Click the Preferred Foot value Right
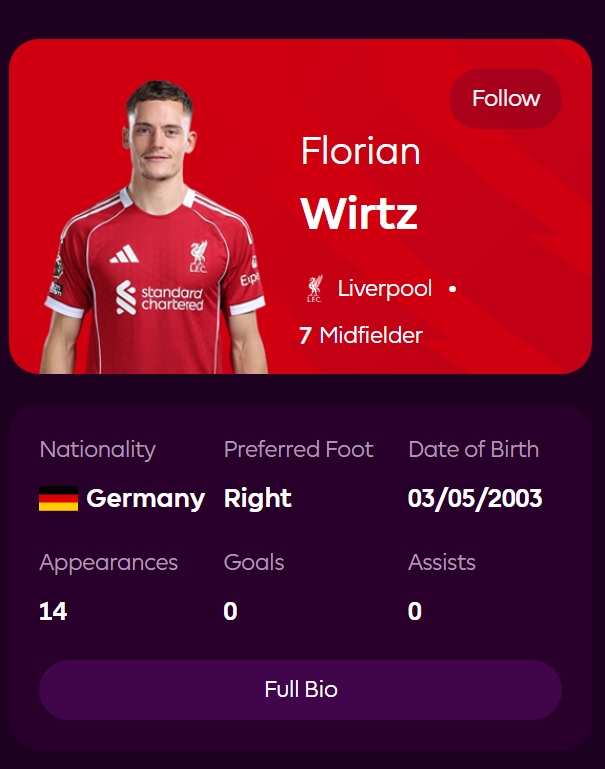 click(x=258, y=499)
